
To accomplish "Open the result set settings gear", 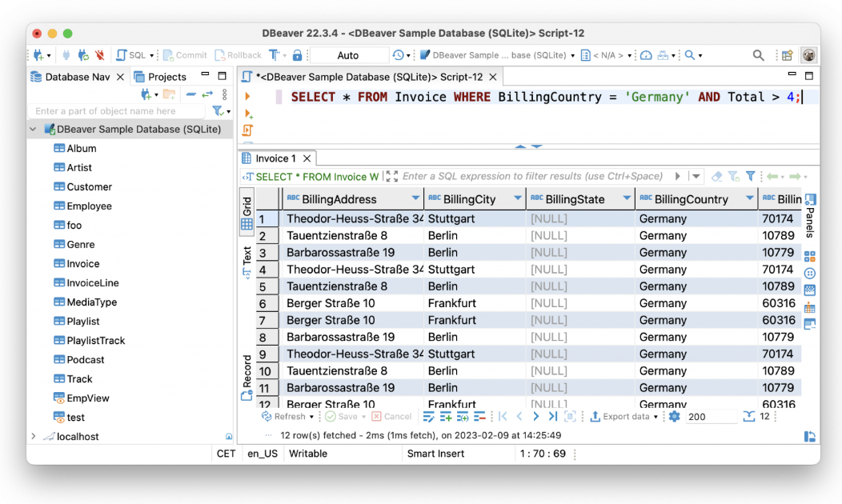I will pos(674,417).
